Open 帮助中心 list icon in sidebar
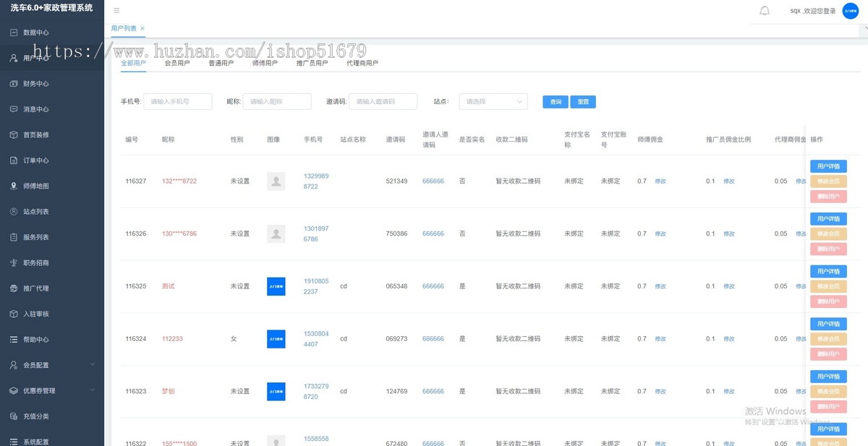 [14, 340]
